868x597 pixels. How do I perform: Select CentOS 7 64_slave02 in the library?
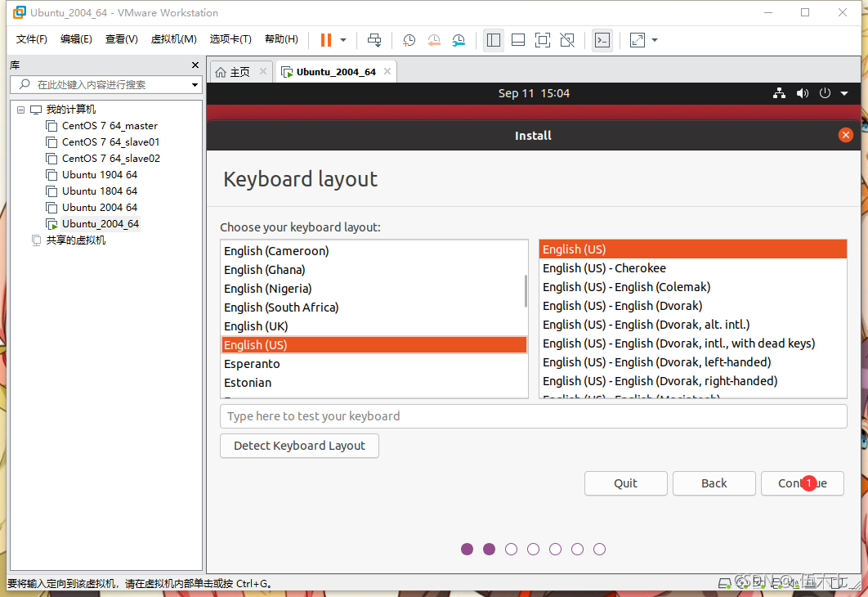click(x=110, y=159)
